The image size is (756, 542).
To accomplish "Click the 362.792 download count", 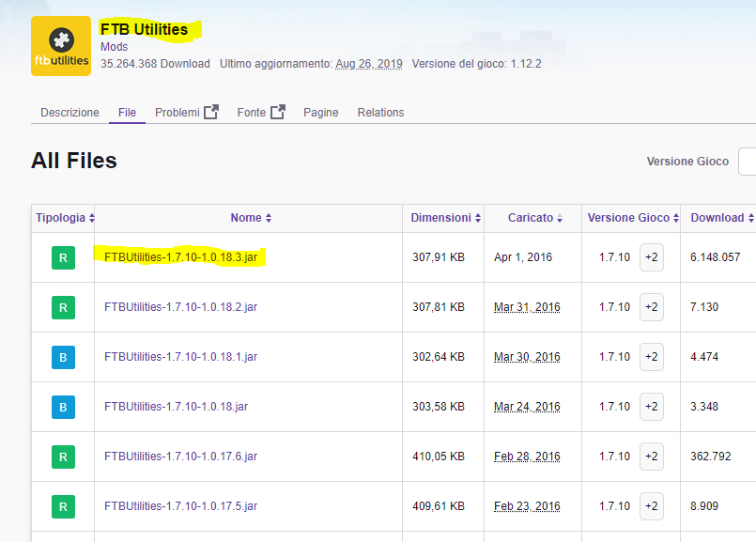I will (711, 457).
